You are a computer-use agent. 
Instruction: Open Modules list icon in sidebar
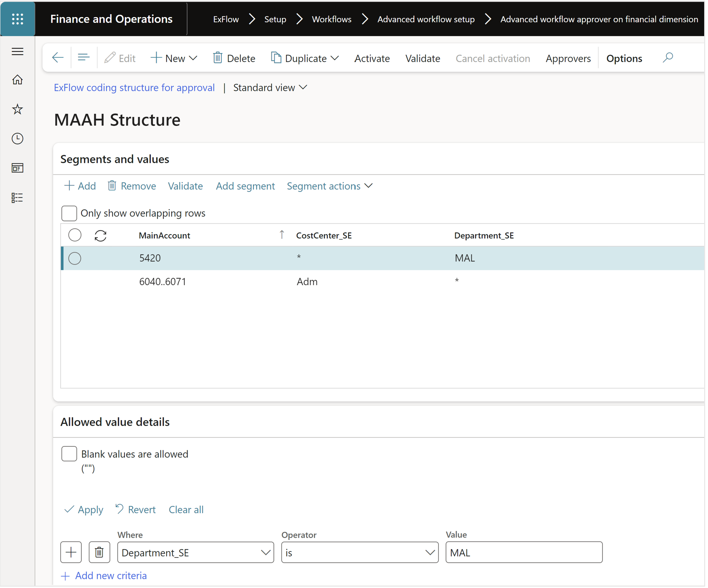pos(18,198)
